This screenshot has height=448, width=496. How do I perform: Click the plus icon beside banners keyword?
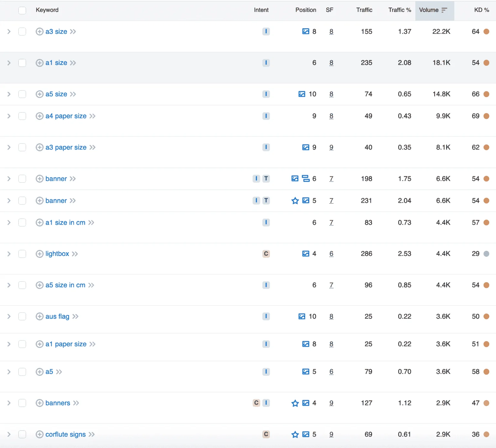pos(39,403)
